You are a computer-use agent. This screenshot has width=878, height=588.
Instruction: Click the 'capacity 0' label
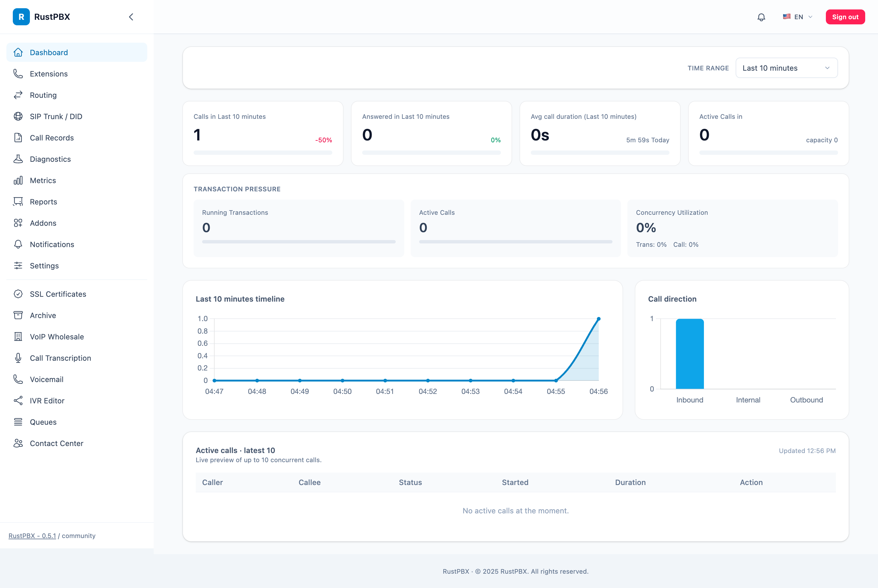(822, 140)
